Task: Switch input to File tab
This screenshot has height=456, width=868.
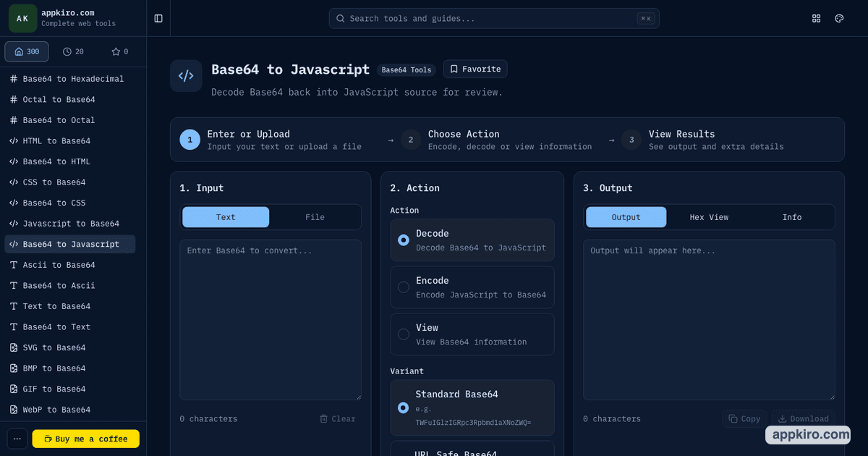Action: click(x=315, y=217)
